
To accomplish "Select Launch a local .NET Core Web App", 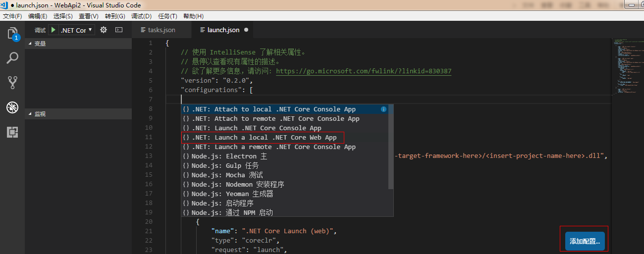I will click(287, 137).
